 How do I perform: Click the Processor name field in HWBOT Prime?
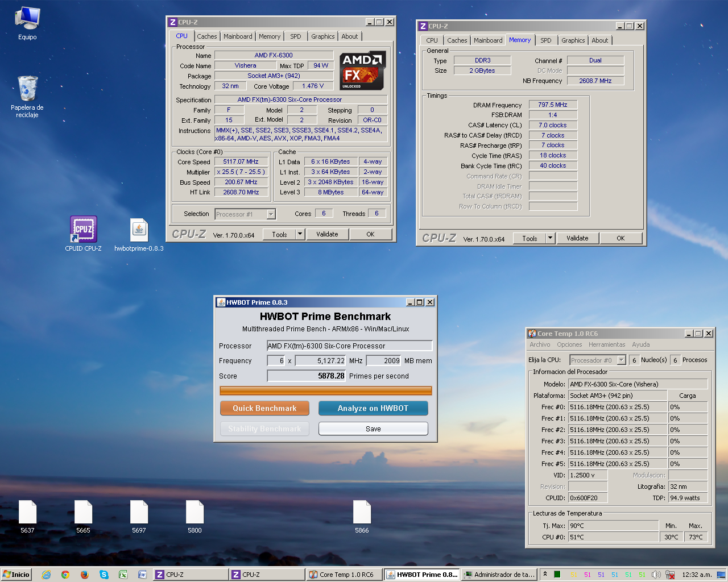350,346
